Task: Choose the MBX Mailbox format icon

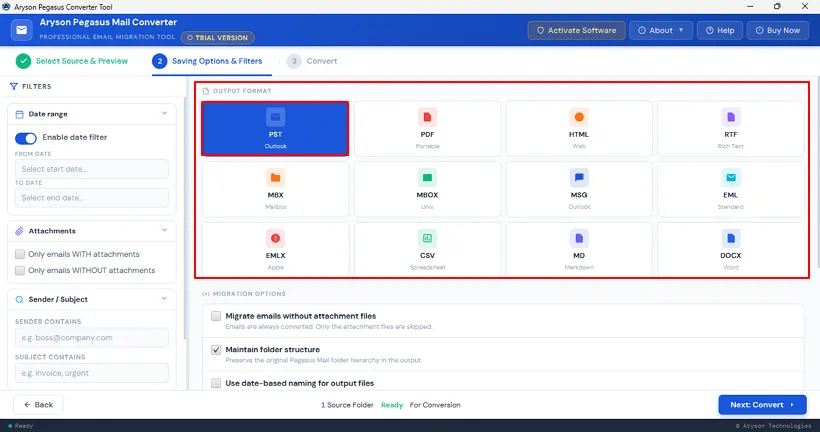Action: point(275,178)
